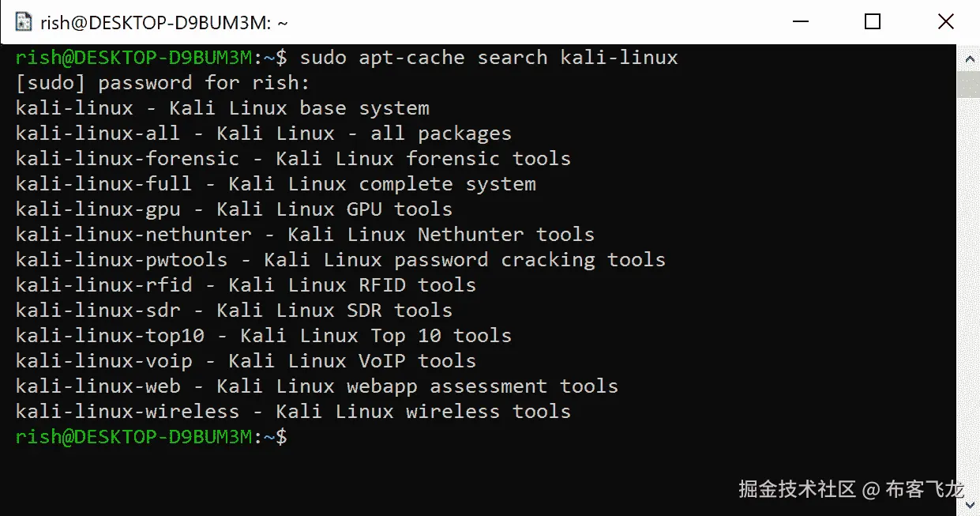Viewport: 980px width, 516px height.
Task: Close the terminal window
Action: [x=944, y=22]
